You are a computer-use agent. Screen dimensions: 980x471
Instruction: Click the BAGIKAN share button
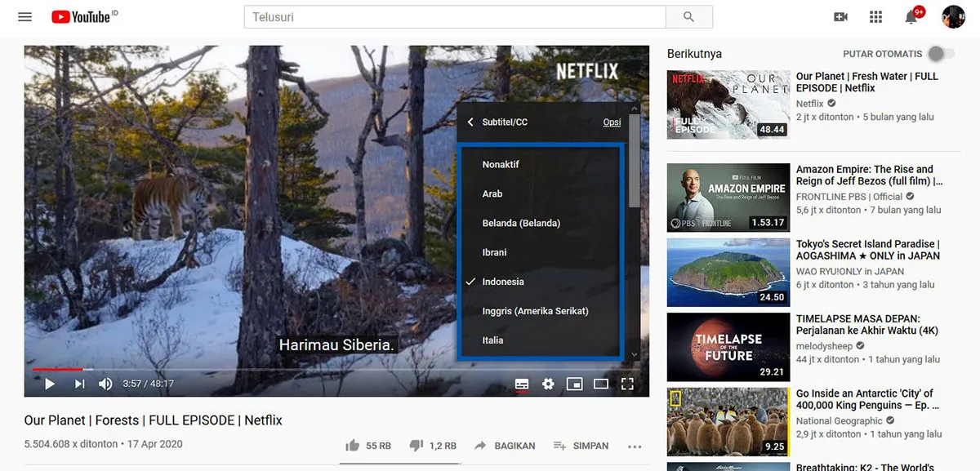[x=505, y=446]
